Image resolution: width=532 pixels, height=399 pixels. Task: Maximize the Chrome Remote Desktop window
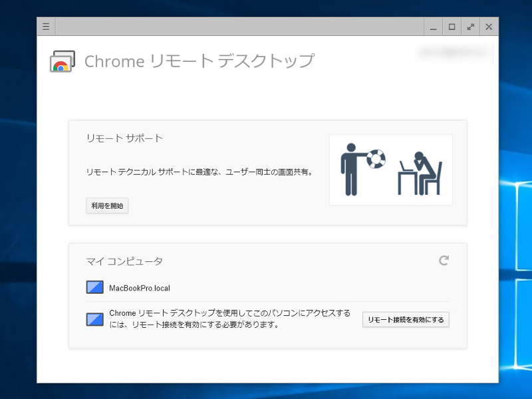pos(452,27)
